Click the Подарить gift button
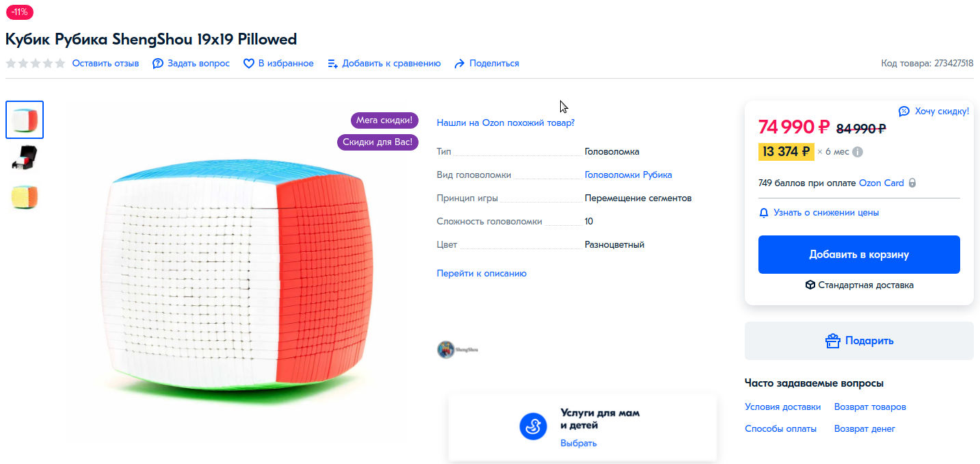The width and height of the screenshot is (980, 464). click(859, 341)
